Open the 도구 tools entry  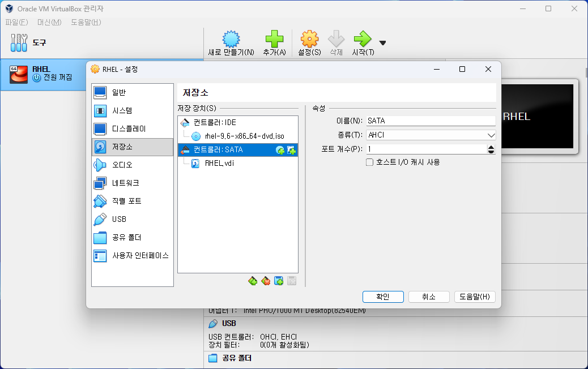tap(101, 42)
